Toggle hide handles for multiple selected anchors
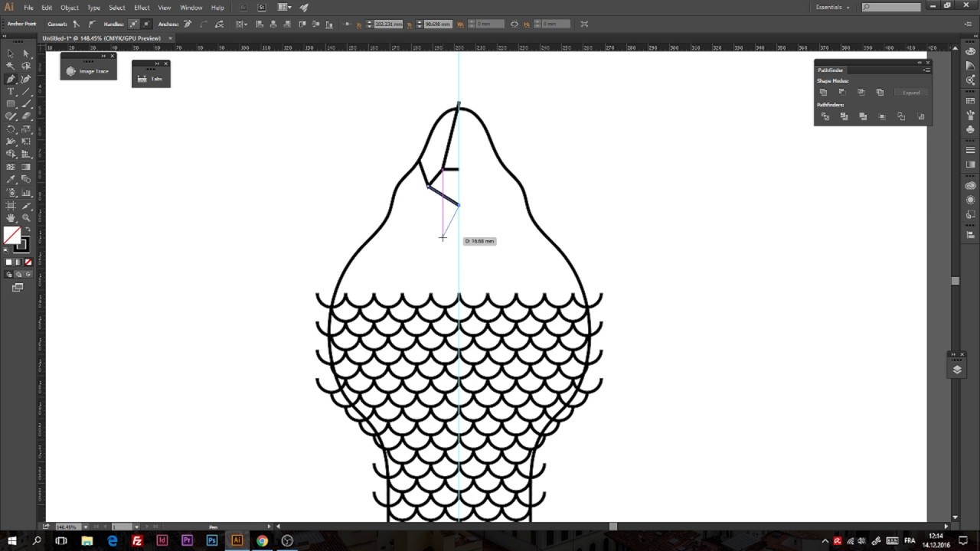Image resolution: width=980 pixels, height=551 pixels. pos(146,24)
